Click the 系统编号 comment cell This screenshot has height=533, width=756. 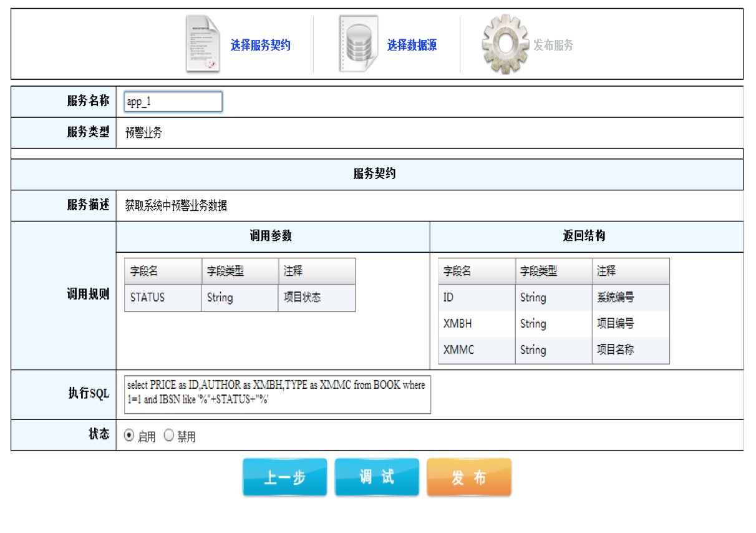(631, 298)
